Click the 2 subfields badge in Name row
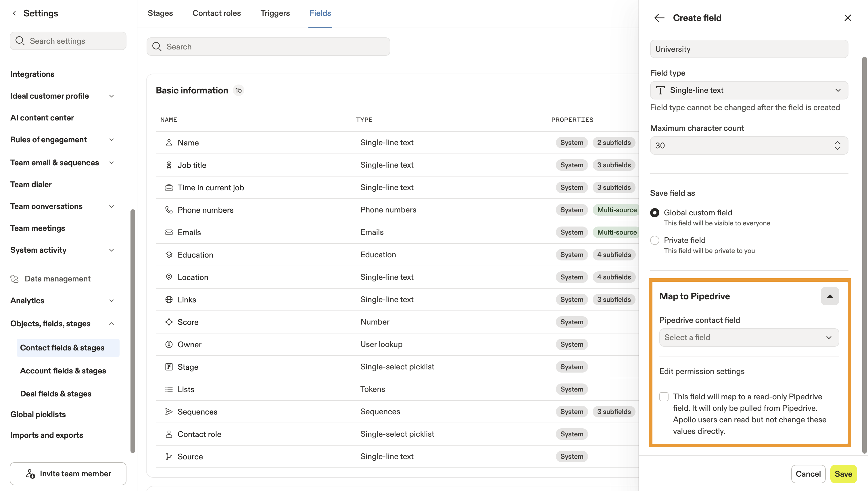Screen dimensions: 868x491 (x=614, y=143)
